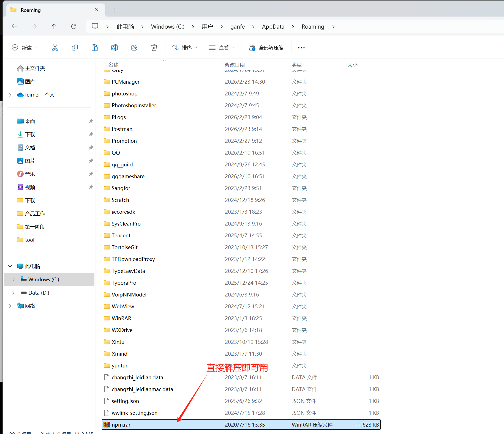Open 音乐 in quick access
Viewport: 504px width, 434px height.
tap(26, 174)
